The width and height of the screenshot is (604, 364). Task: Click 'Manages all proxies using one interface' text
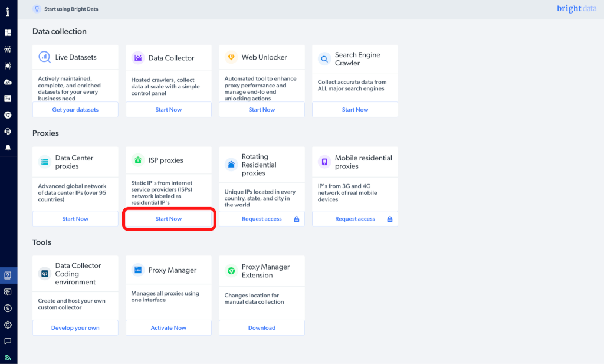(x=165, y=297)
